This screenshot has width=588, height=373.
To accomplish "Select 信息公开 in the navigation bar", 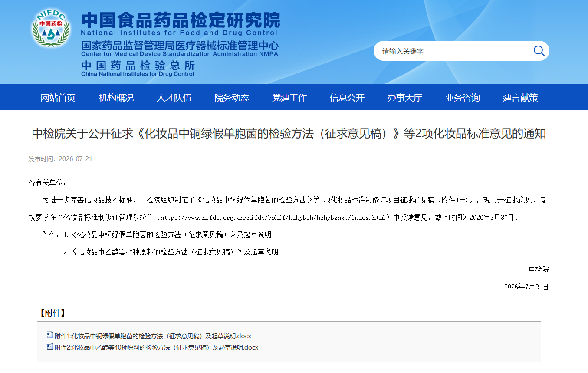I will point(347,98).
